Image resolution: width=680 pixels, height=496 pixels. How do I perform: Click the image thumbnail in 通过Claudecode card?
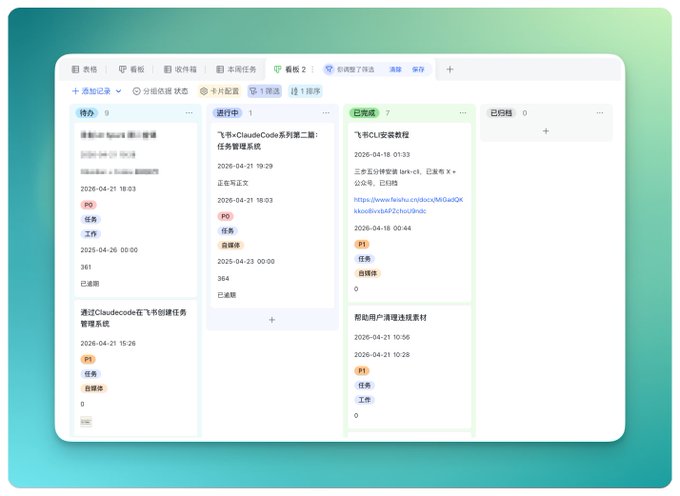click(x=86, y=421)
